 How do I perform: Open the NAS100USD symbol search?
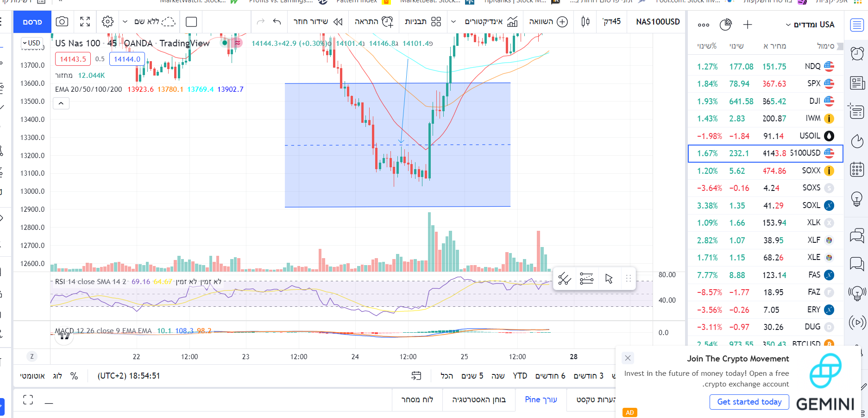coord(658,22)
